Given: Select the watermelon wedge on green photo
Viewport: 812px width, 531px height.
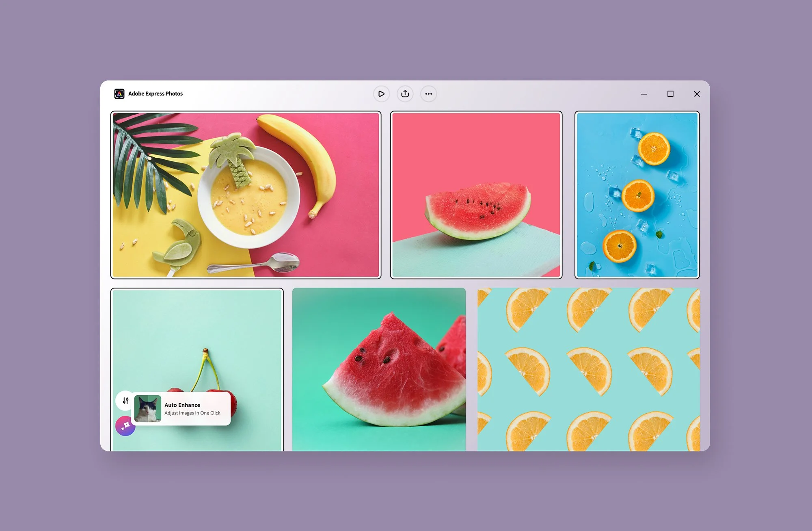Looking at the screenshot, I should point(379,369).
